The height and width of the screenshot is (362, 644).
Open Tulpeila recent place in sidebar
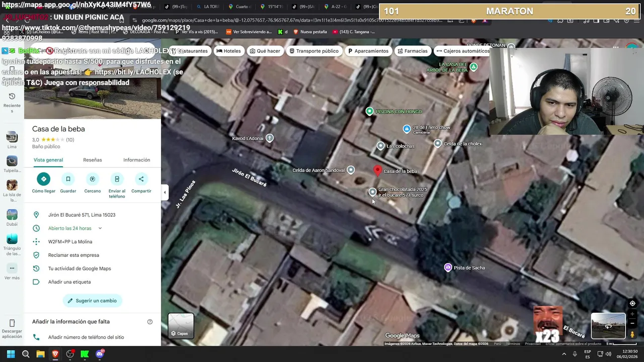(12, 161)
